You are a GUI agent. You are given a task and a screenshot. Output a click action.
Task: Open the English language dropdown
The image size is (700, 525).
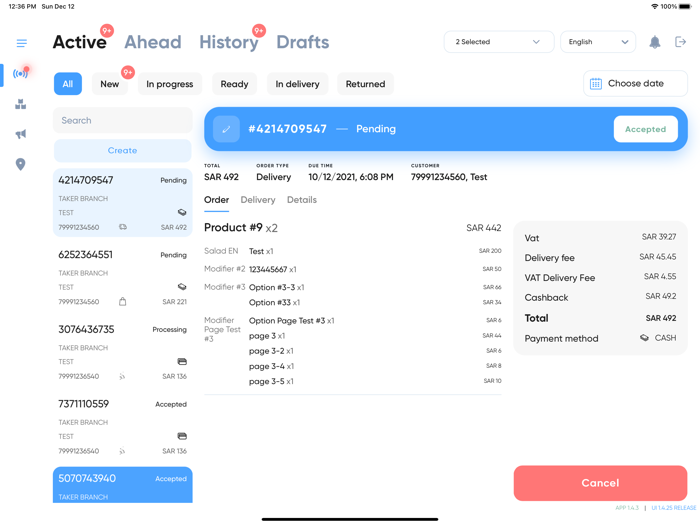pos(598,42)
